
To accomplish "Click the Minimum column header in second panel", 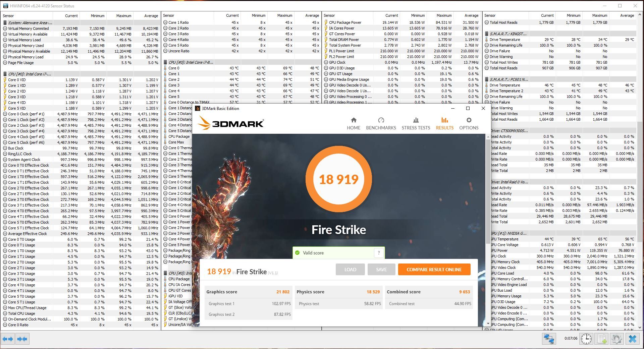I will (254, 16).
